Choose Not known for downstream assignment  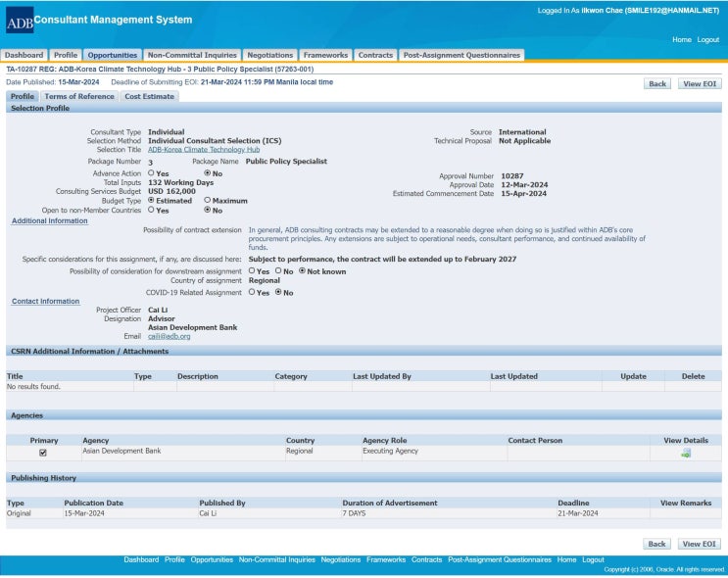tap(303, 271)
